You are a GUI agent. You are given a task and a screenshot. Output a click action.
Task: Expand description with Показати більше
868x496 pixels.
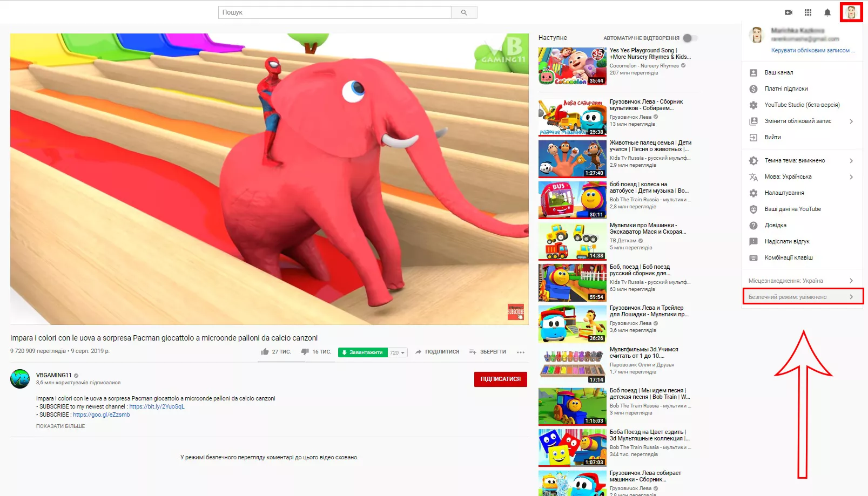pos(60,426)
